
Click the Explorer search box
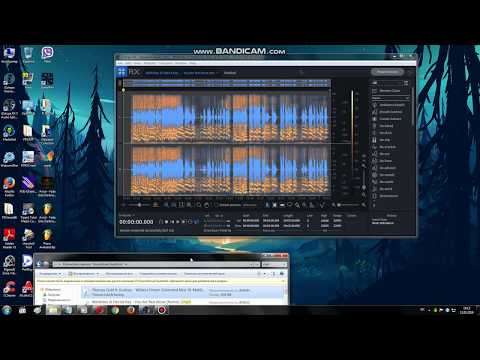(x=274, y=264)
